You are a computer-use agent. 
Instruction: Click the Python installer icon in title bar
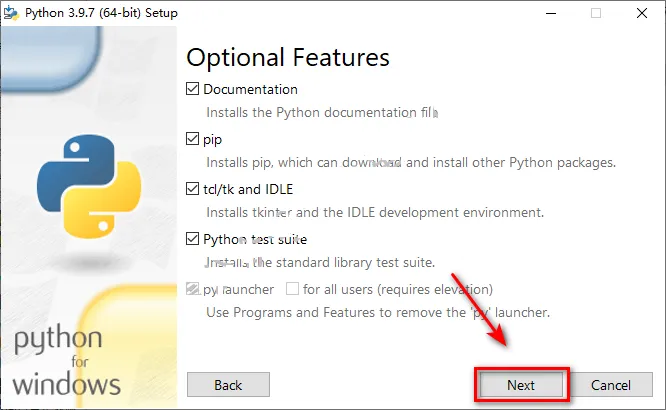(x=11, y=13)
